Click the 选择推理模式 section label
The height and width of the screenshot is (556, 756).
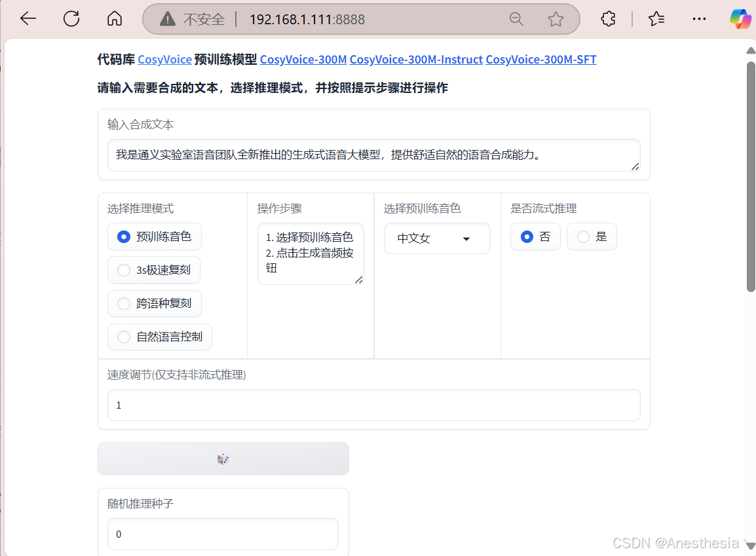140,209
